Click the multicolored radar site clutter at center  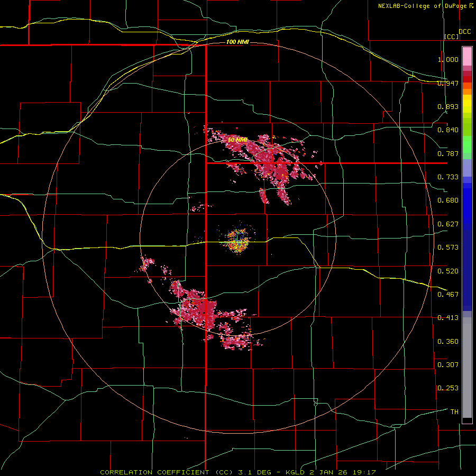[238, 241]
